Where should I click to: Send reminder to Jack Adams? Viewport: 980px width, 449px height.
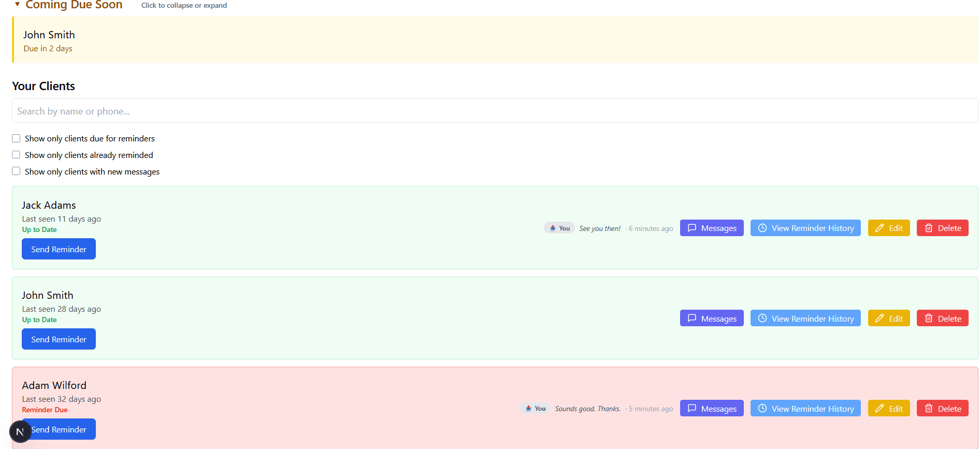(59, 249)
